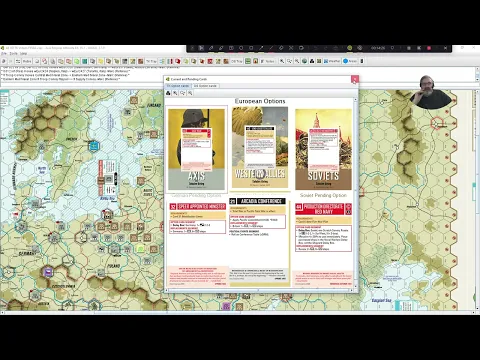Click the webcam video overlay
480x360 pixels.
(x=430, y=92)
